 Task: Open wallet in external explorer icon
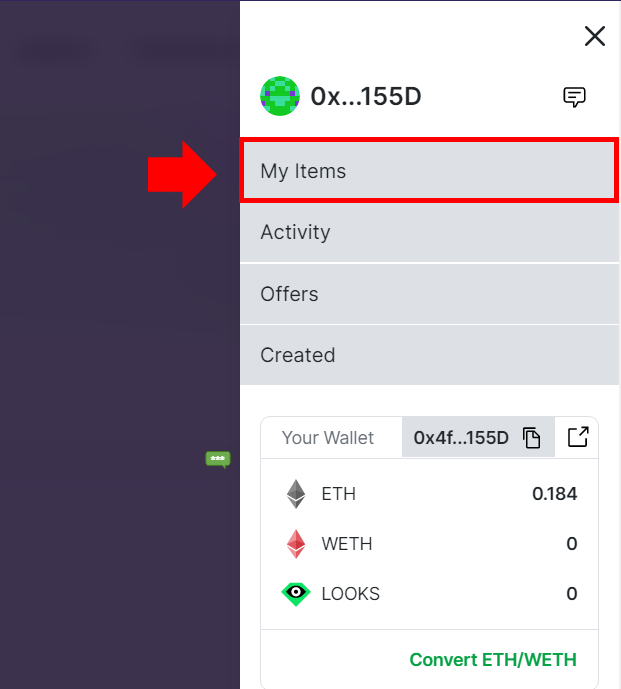tap(577, 437)
